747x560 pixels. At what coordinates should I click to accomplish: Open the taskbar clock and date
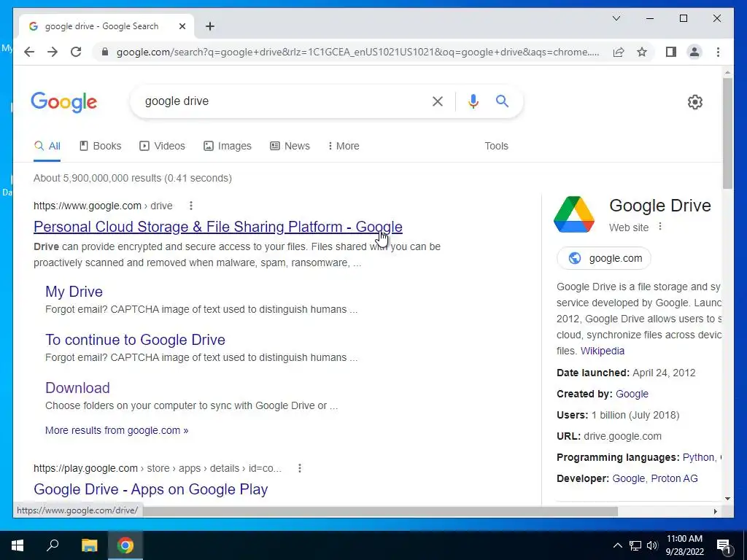684,545
